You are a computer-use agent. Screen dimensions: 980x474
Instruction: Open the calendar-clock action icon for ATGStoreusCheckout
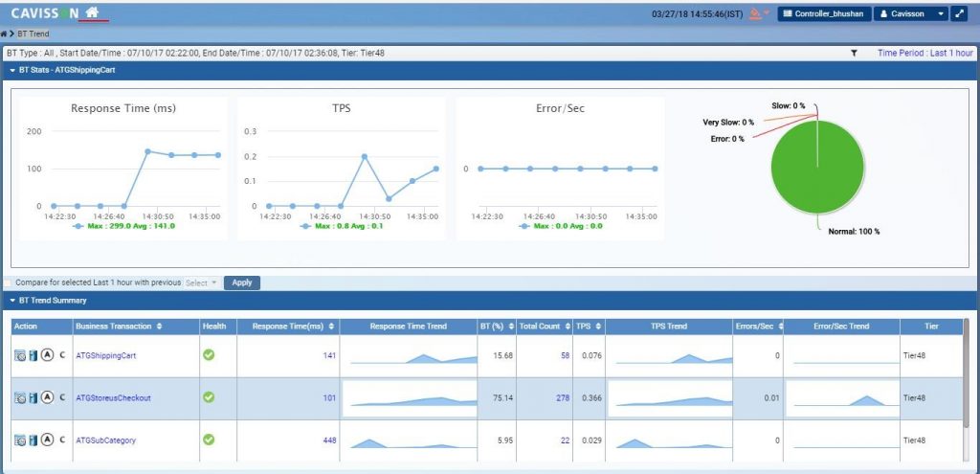pos(20,397)
